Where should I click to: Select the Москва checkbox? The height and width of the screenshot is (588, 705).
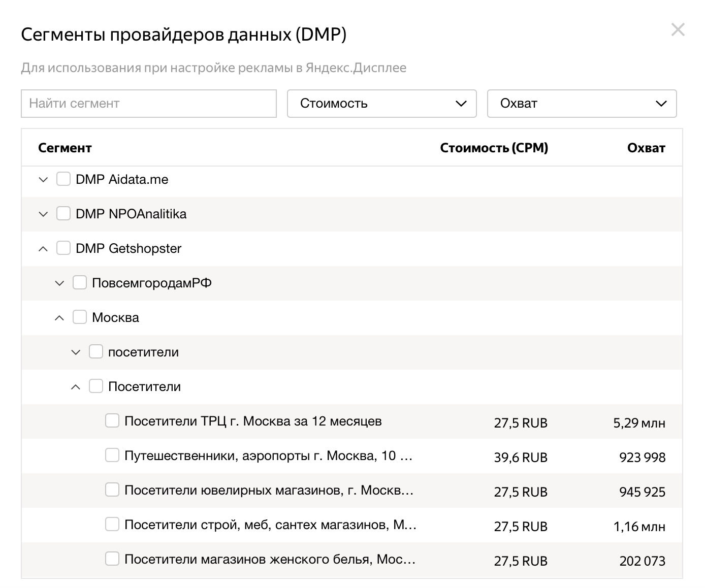coord(79,317)
